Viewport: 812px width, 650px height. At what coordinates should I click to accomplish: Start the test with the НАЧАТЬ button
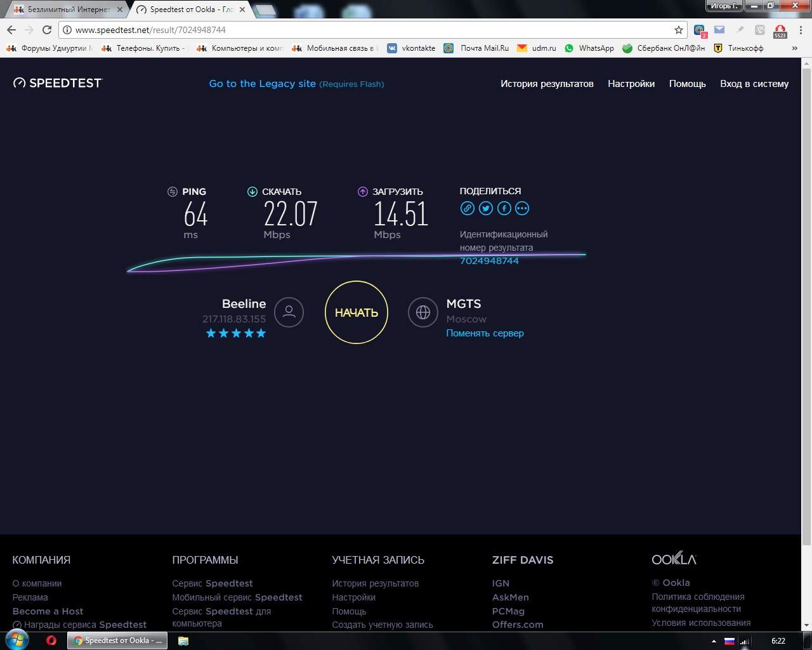point(356,312)
